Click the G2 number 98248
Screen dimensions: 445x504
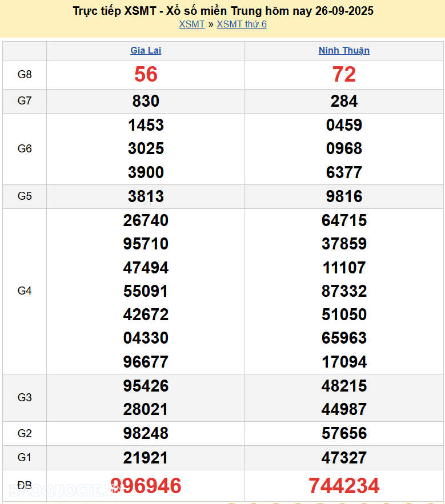(146, 433)
